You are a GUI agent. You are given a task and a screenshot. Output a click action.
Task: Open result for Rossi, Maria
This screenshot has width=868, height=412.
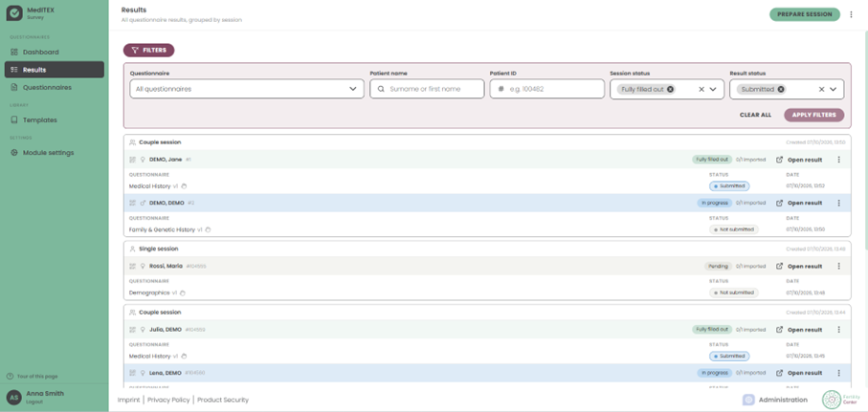799,266
